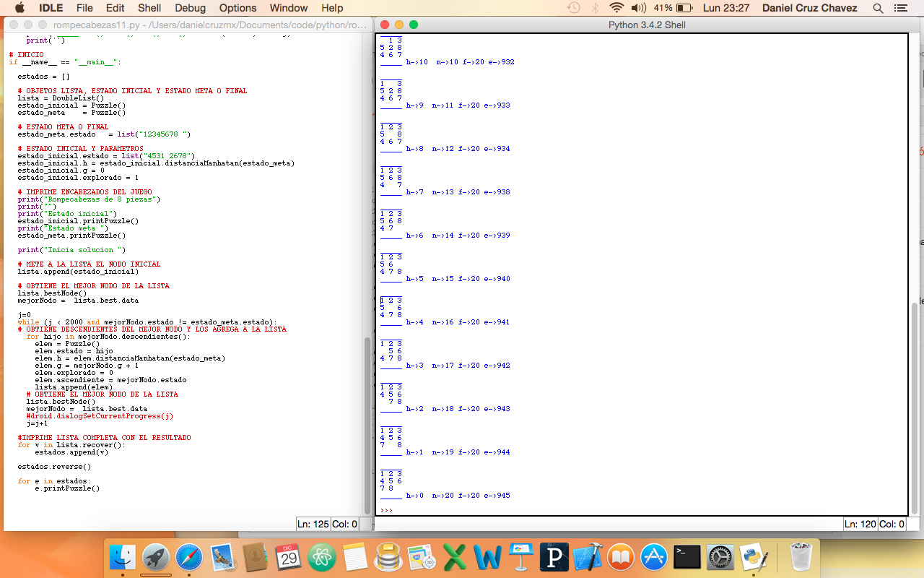Screen dimensions: 924x578
Task: Open the Shell menu
Action: click(x=149, y=8)
